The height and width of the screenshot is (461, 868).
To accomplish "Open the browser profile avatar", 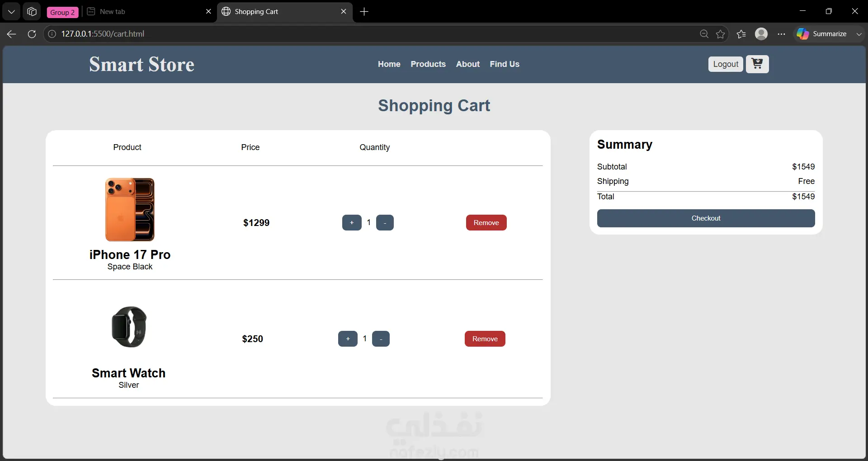I will click(761, 34).
